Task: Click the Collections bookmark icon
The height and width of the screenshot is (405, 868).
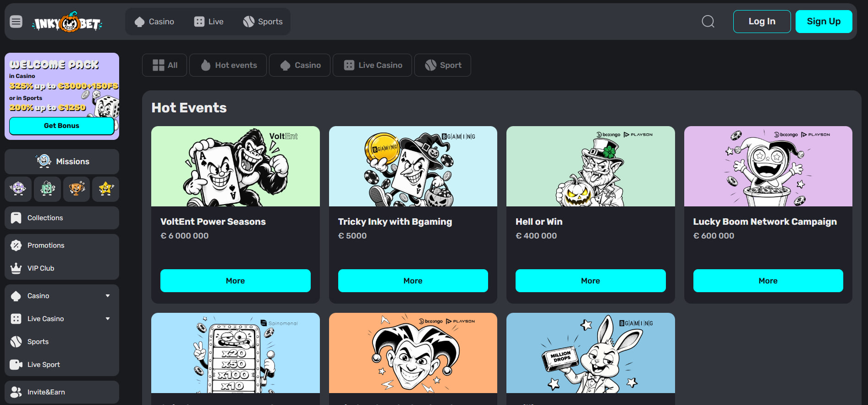Action: coord(16,218)
